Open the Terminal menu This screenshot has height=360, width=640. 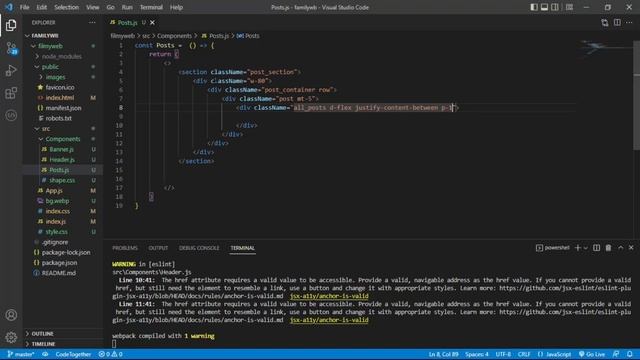tap(151, 7)
